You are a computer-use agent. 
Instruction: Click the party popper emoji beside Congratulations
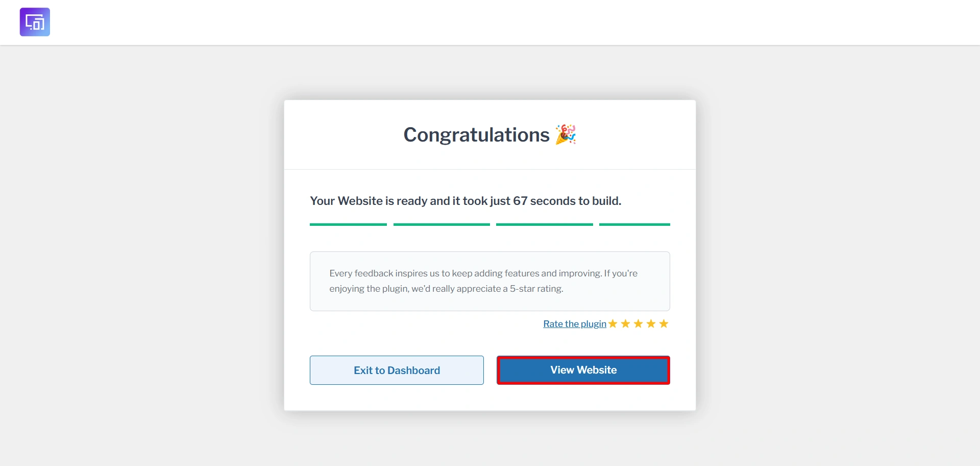[566, 134]
